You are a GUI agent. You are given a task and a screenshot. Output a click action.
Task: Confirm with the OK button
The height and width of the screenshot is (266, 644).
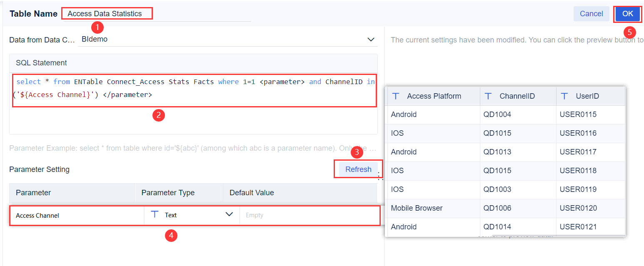coord(628,14)
